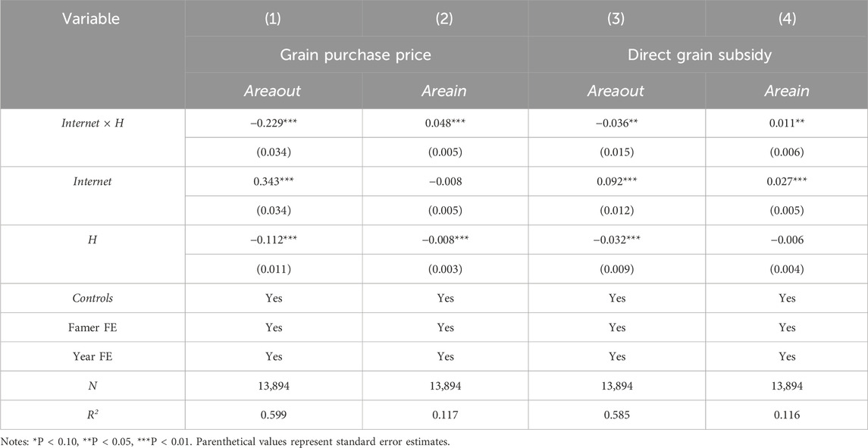Select column header (3)
This screenshot has width=868, height=448.
616,18
